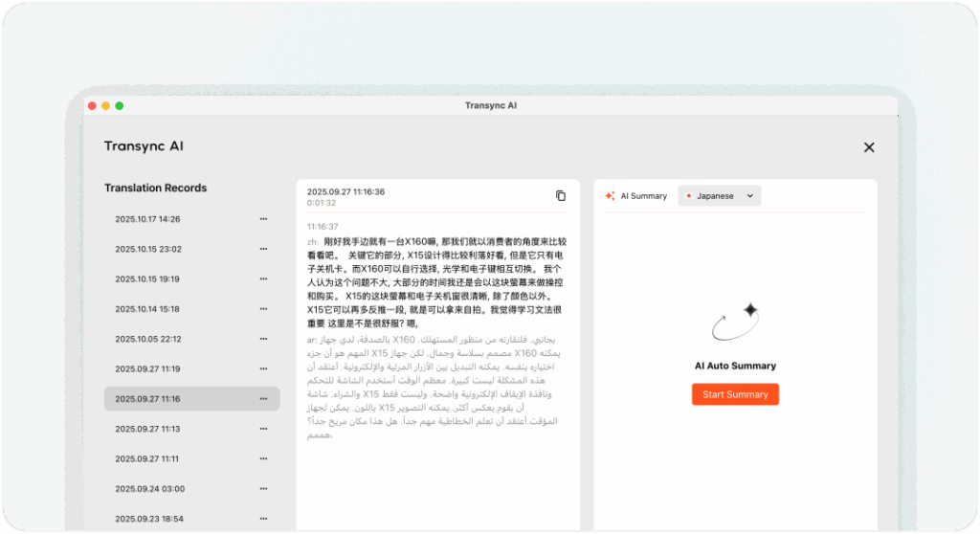Click the chevron on the language selector
980x534 pixels.
749,196
